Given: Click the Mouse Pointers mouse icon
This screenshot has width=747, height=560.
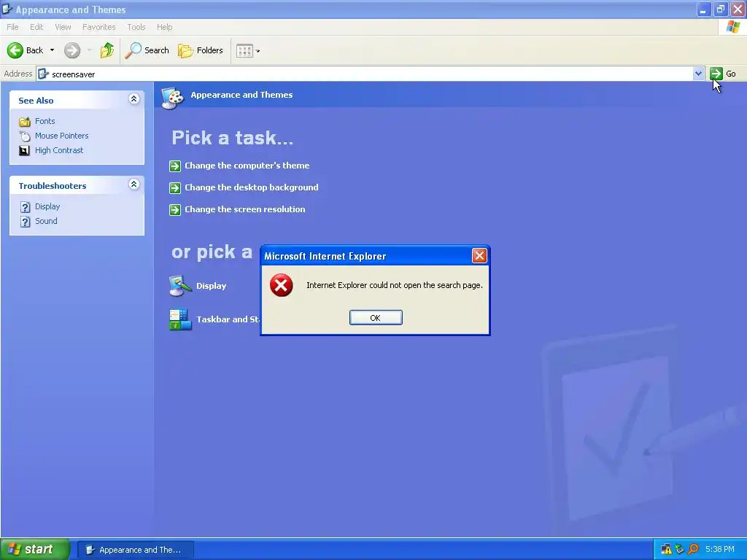Looking at the screenshot, I should [25, 136].
